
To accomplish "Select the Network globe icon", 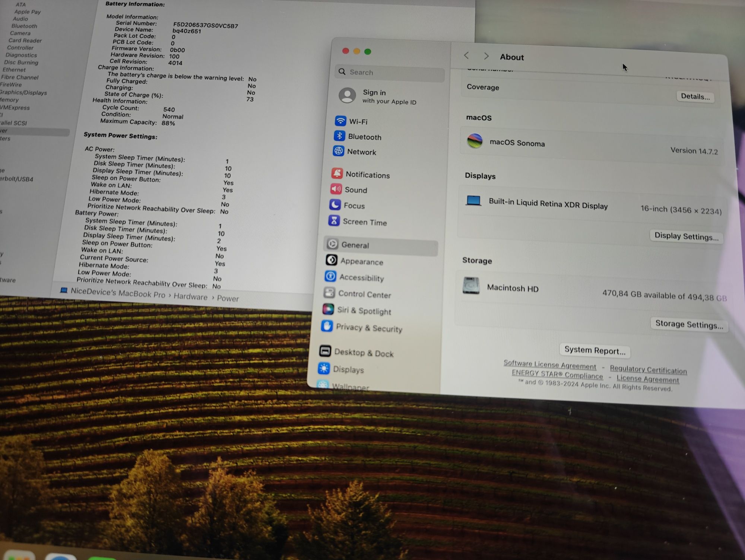I will click(338, 151).
